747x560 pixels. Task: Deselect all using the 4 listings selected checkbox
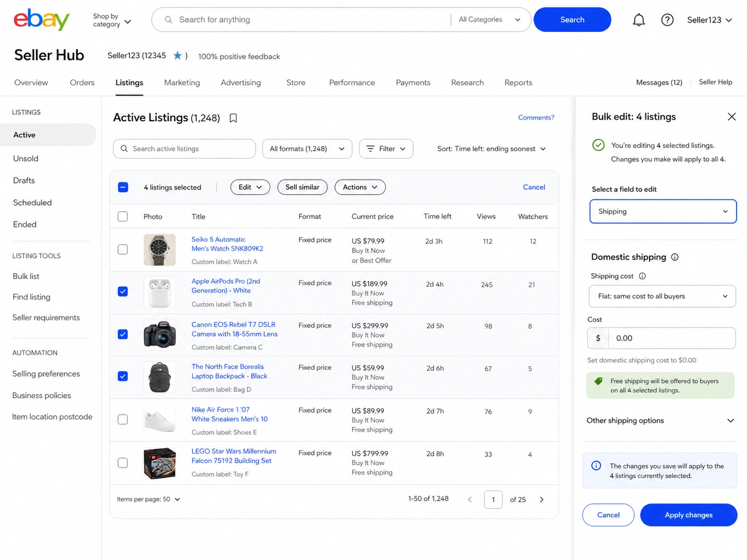(123, 187)
